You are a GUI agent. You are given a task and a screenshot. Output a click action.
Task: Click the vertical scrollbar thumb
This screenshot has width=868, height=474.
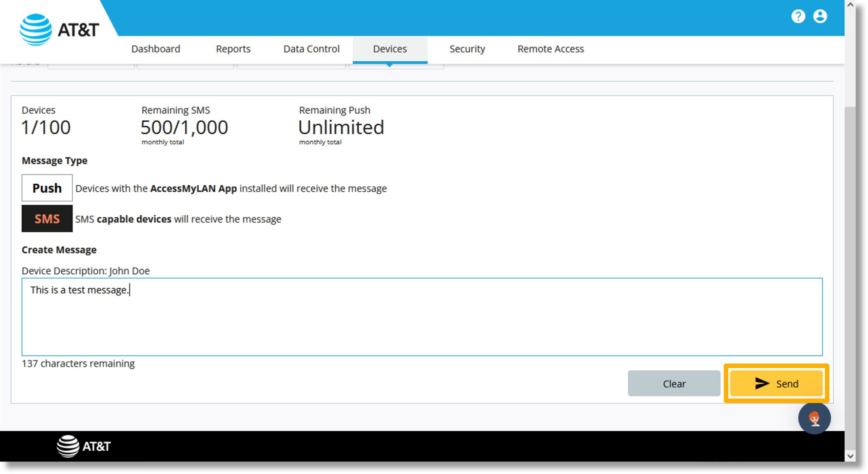point(850,278)
